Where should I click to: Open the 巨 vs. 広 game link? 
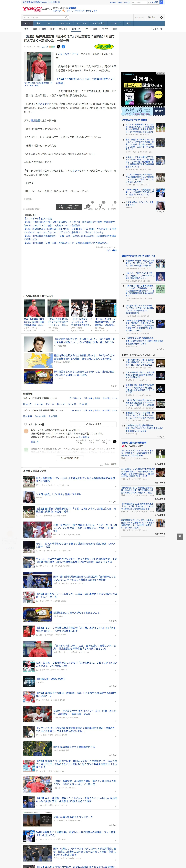(x=28, y=404)
